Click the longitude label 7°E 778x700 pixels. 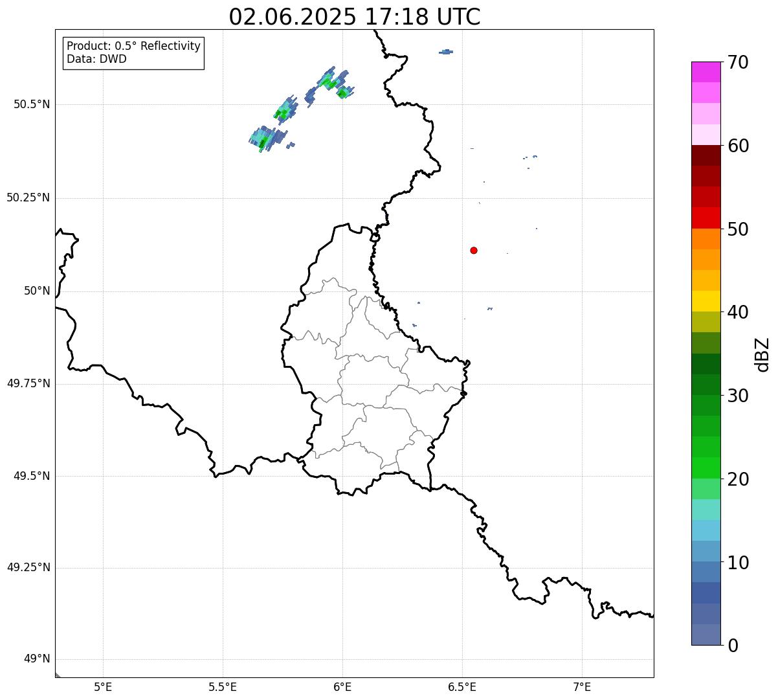[582, 687]
